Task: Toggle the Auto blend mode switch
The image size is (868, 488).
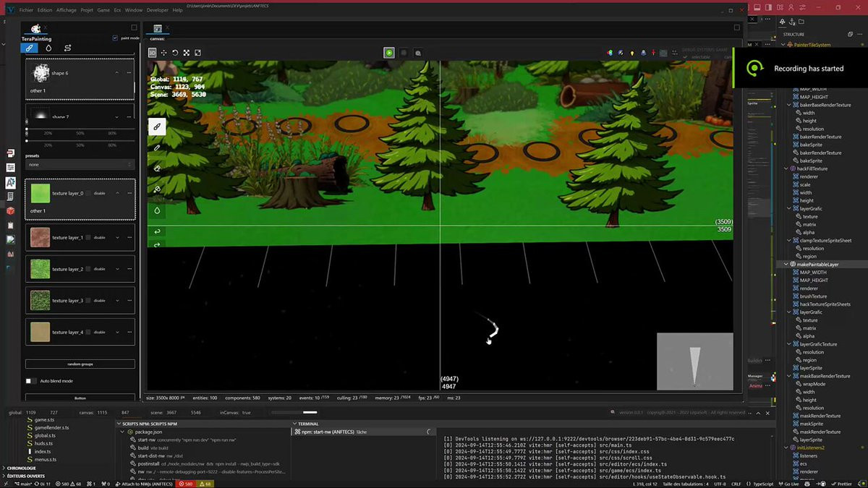Action: click(31, 381)
